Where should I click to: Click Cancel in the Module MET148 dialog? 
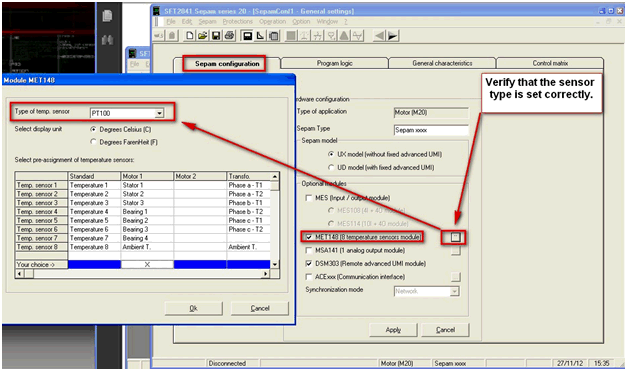click(x=260, y=308)
